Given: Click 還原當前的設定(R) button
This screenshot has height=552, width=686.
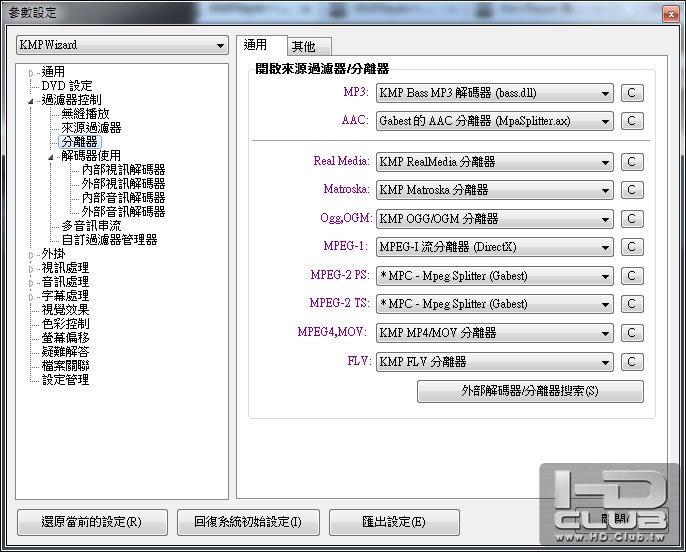Looking at the screenshot, I should (92, 522).
